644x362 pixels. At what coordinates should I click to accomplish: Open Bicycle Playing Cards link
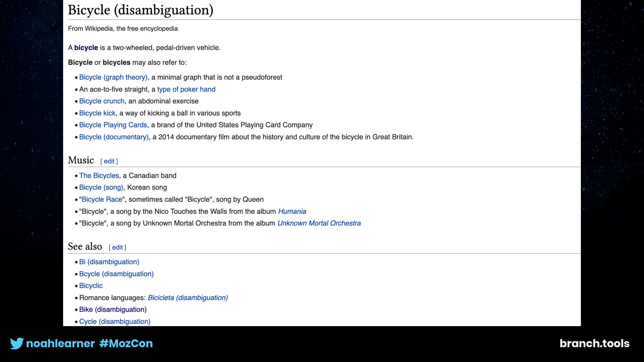coord(113,125)
